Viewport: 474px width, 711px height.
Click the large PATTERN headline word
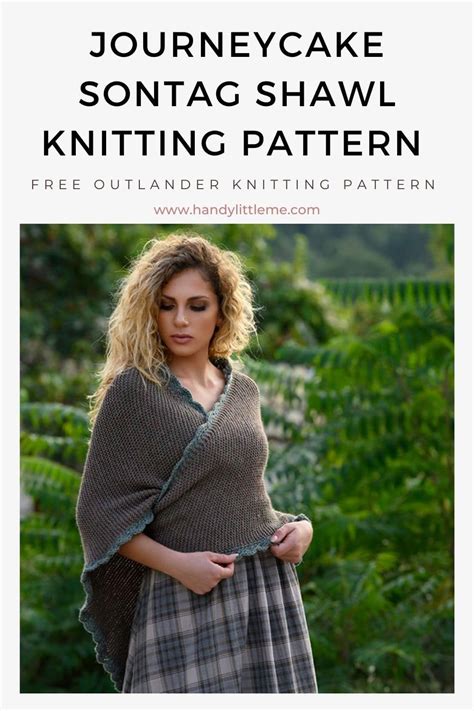(332, 143)
